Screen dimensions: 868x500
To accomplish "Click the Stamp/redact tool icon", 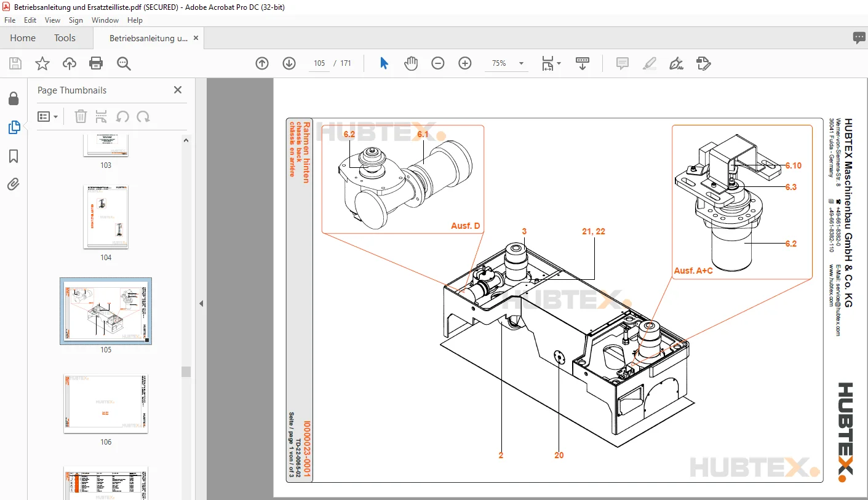I will tap(703, 63).
